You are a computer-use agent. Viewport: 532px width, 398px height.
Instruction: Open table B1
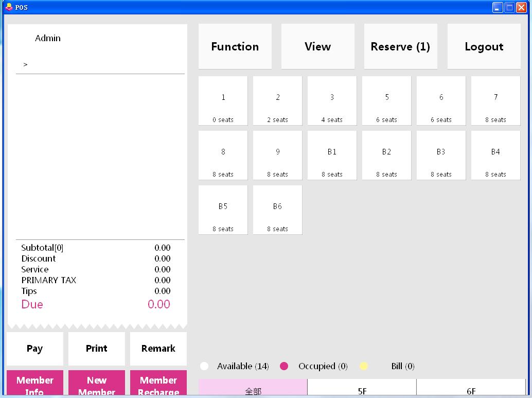[332, 155]
